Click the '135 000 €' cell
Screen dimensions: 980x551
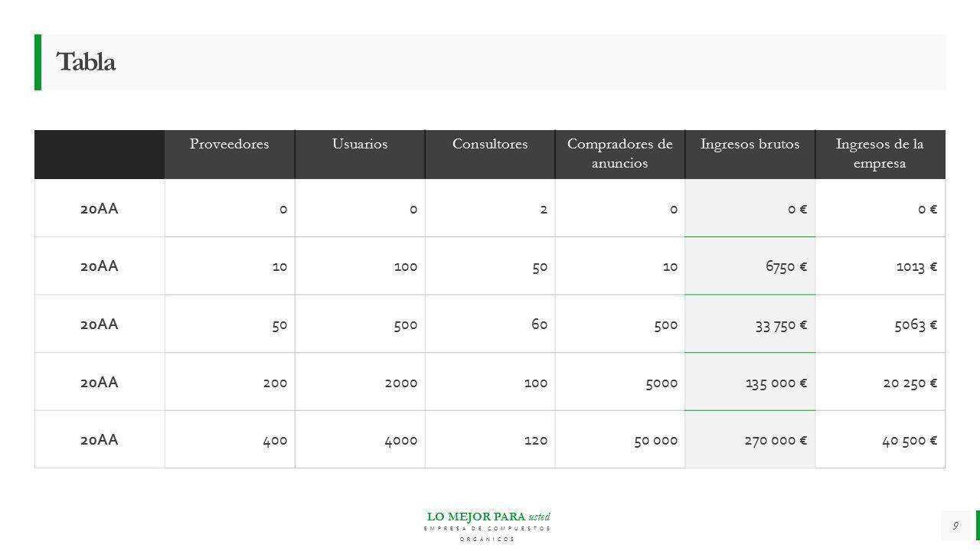coord(750,381)
